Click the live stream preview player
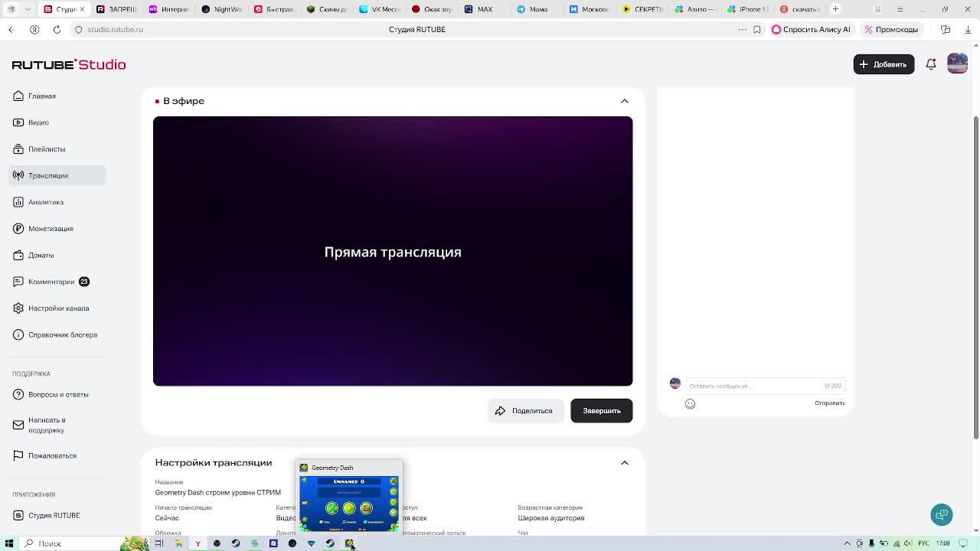This screenshot has width=980, height=551. 393,251
